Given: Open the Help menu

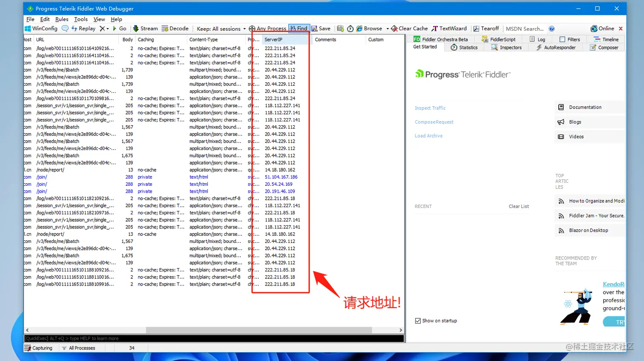Looking at the screenshot, I should [x=116, y=19].
